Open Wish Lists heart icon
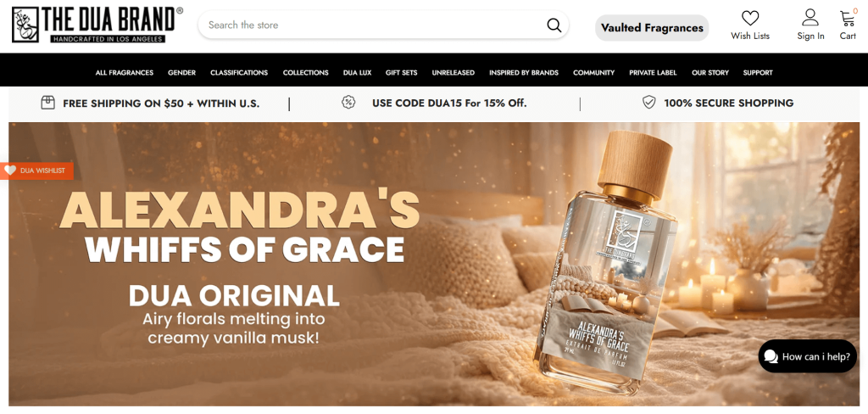The image size is (868, 414). tap(750, 19)
